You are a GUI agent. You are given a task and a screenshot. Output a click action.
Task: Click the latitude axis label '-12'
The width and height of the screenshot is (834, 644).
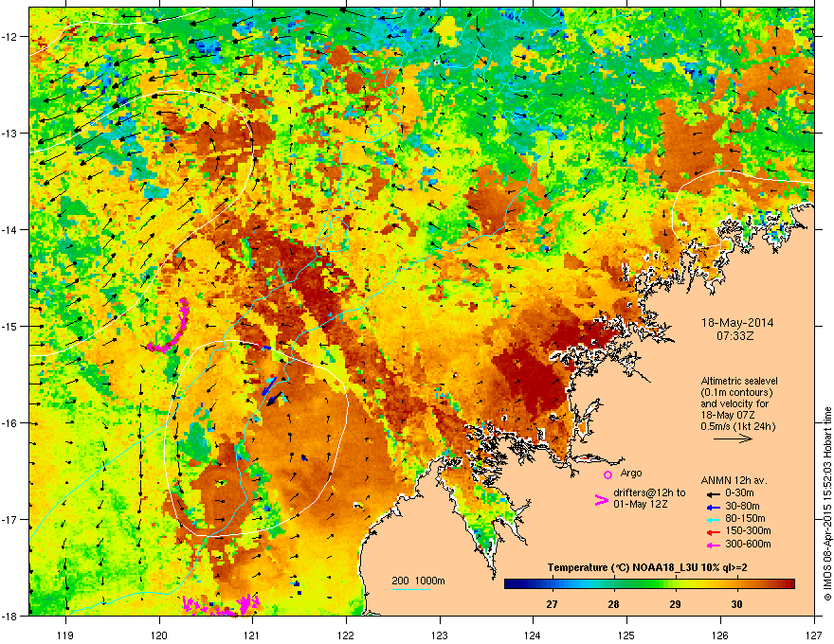coord(10,37)
